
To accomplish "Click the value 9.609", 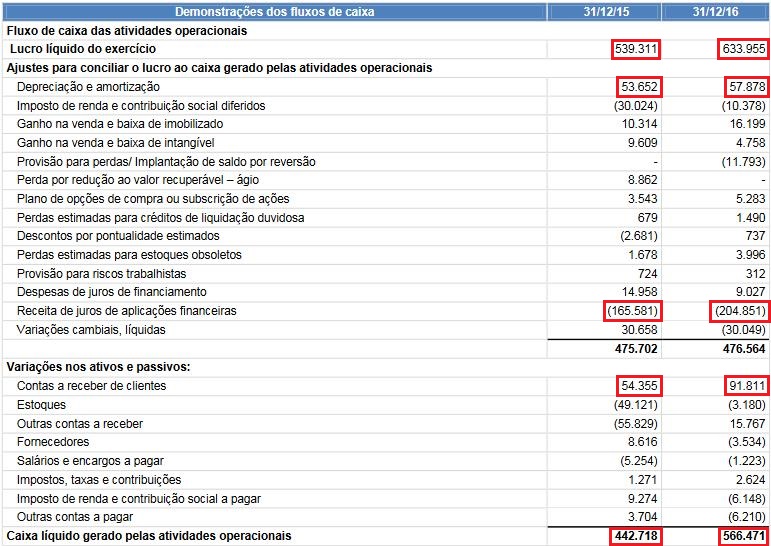I will coord(643,143).
